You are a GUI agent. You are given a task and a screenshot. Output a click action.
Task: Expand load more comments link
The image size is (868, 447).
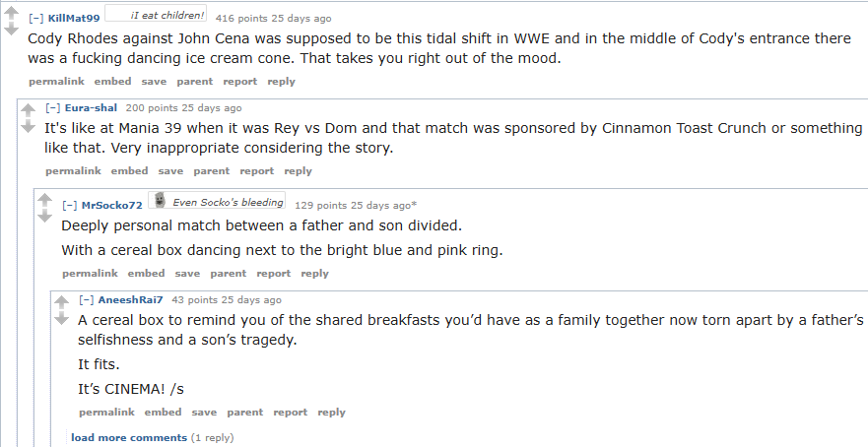click(x=128, y=437)
